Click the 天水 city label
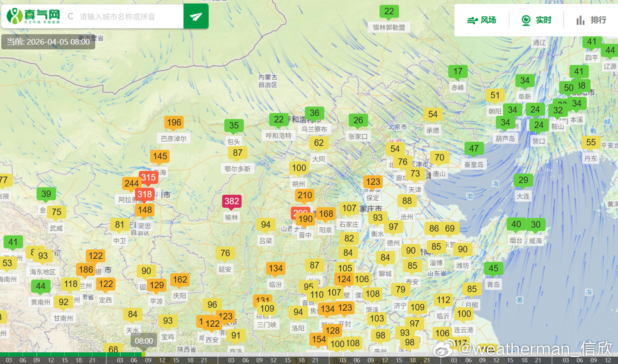The image size is (618, 364). 133,330
